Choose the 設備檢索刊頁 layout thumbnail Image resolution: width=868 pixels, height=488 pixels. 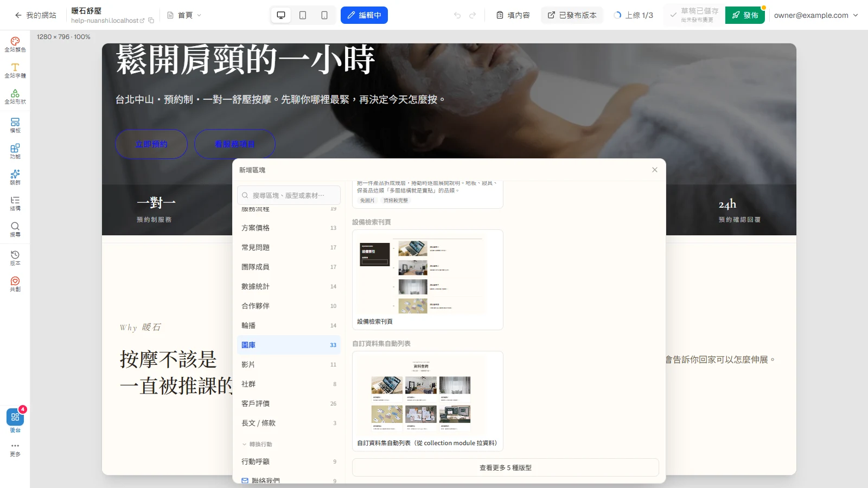(x=427, y=280)
